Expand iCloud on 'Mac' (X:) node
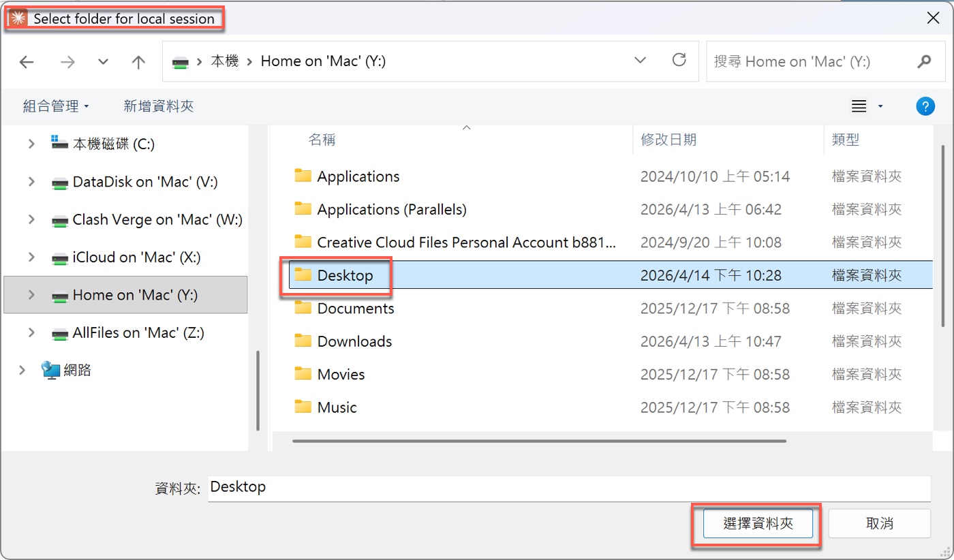 pyautogui.click(x=31, y=258)
